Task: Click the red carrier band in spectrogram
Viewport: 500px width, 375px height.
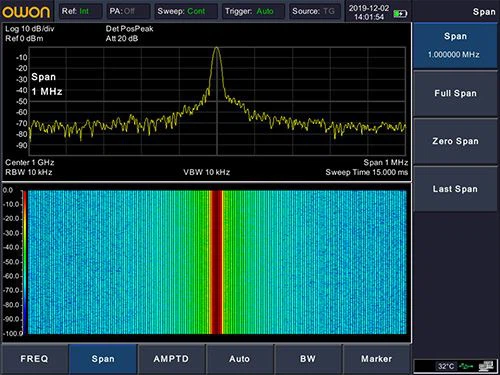Action: coord(217,262)
